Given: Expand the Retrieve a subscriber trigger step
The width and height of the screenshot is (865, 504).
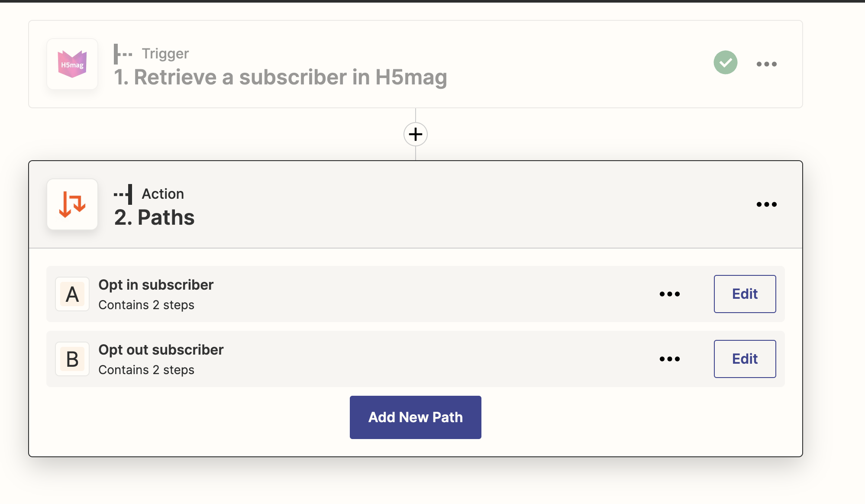Looking at the screenshot, I should [281, 78].
